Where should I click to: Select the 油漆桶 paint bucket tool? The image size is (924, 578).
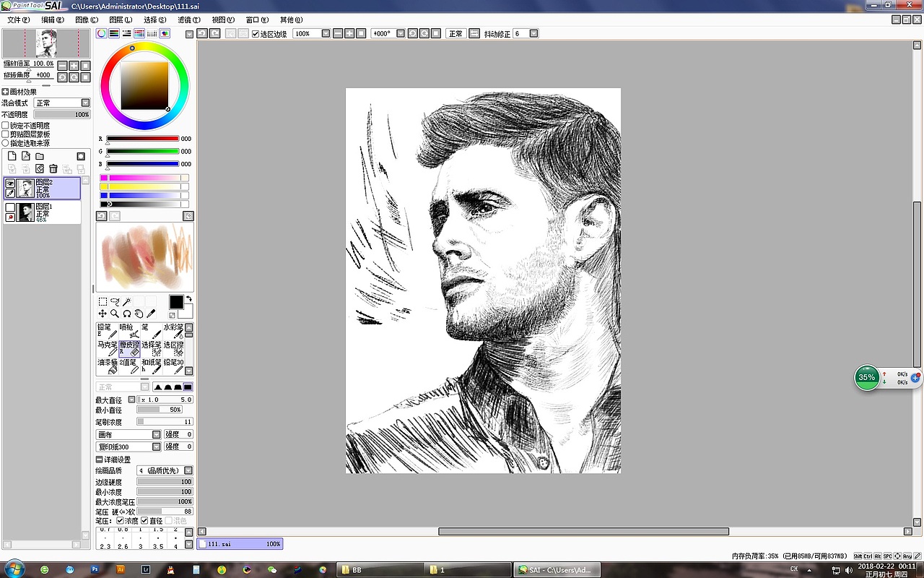pyautogui.click(x=107, y=366)
